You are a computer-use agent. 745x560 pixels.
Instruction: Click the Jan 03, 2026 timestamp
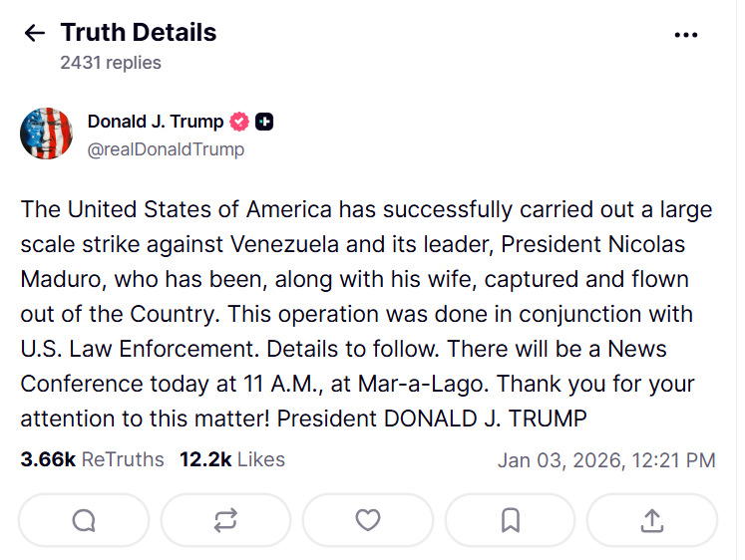pos(606,460)
